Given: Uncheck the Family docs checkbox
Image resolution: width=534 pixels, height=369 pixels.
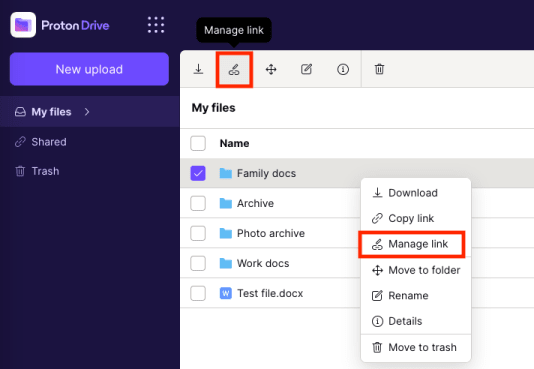Looking at the screenshot, I should (198, 173).
